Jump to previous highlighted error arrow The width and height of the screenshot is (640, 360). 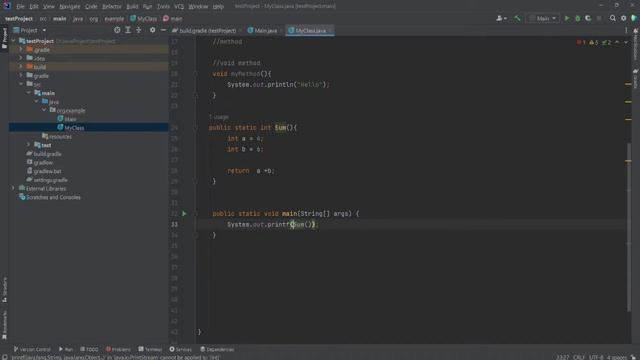point(617,42)
